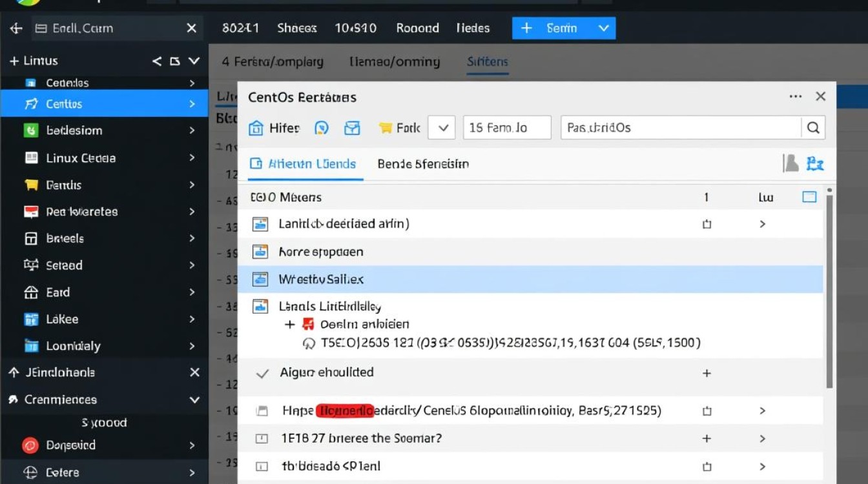Collapse the Crenmiences section chevron
This screenshot has width=868, height=484.
(194, 400)
